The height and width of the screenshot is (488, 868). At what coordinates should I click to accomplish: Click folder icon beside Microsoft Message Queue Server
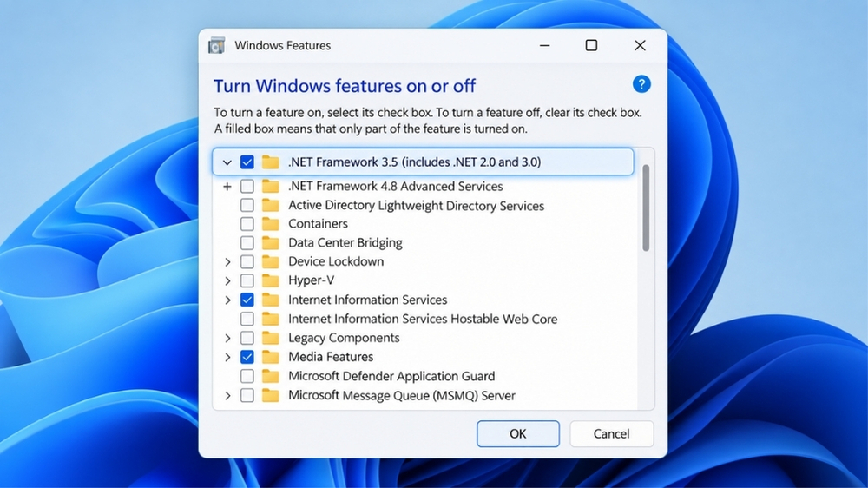270,395
